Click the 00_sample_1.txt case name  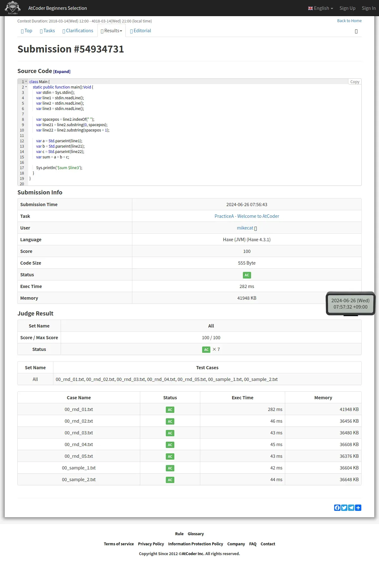point(79,468)
